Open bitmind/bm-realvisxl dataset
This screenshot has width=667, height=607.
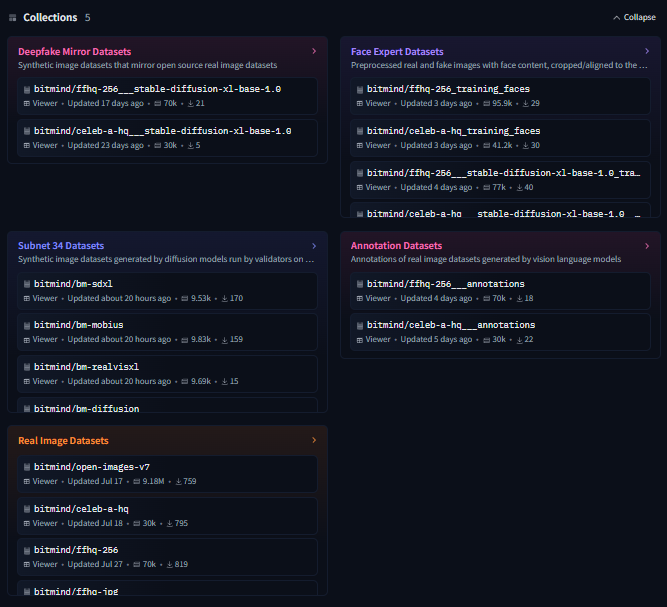tap(167, 374)
